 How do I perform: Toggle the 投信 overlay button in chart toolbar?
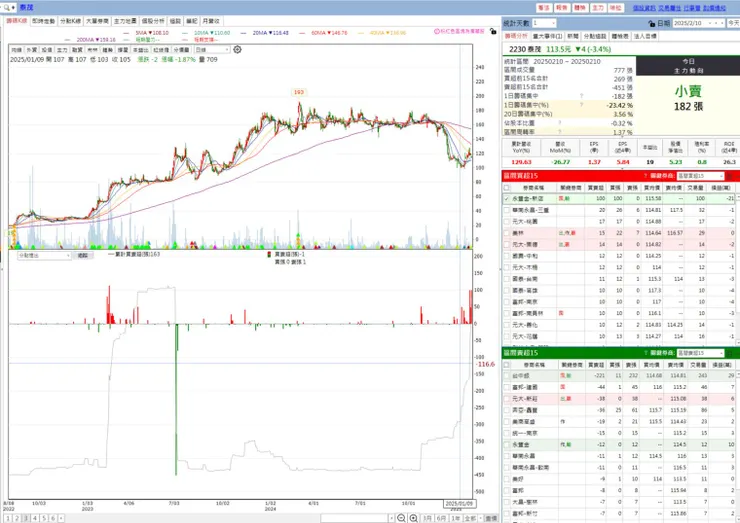(x=47, y=50)
